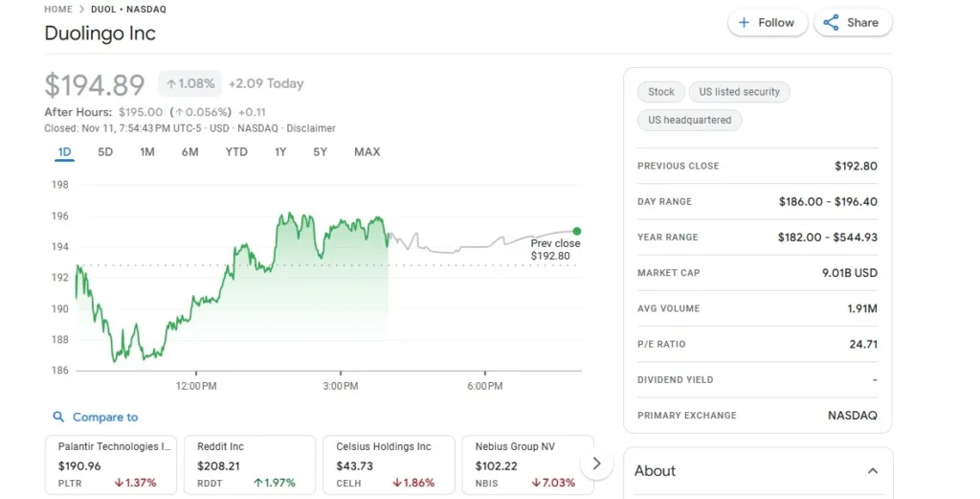This screenshot has width=980, height=499.
Task: Open the Palantir Technologies stock card
Action: [110, 465]
